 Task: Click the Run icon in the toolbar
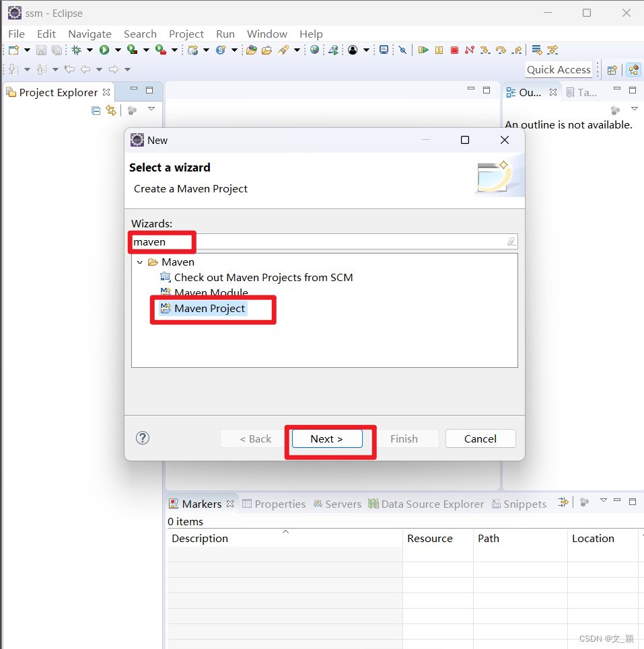(104, 50)
